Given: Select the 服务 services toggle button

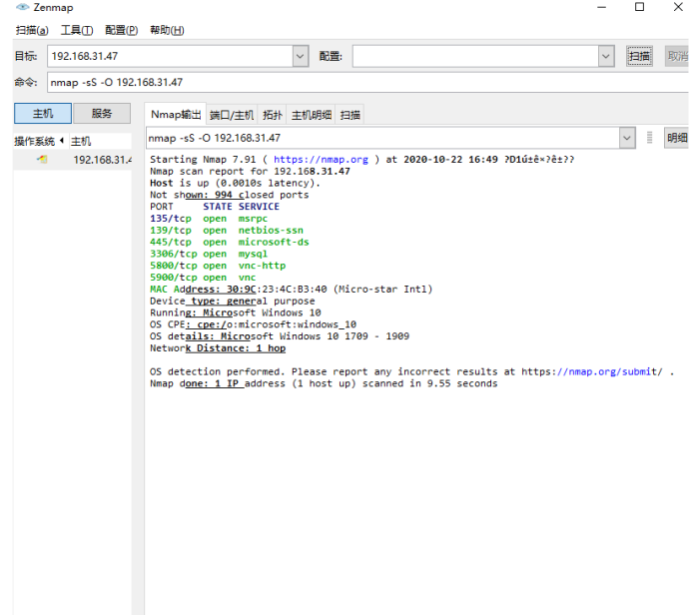Looking at the screenshot, I should pos(102,114).
